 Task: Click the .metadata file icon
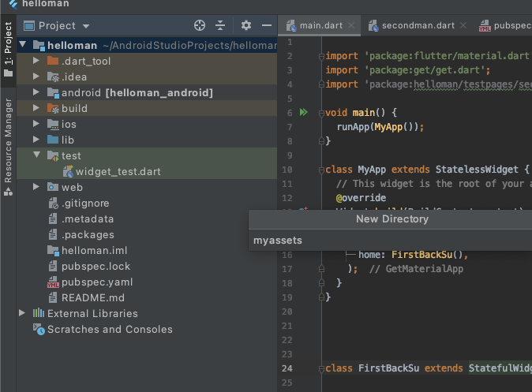[x=53, y=218]
